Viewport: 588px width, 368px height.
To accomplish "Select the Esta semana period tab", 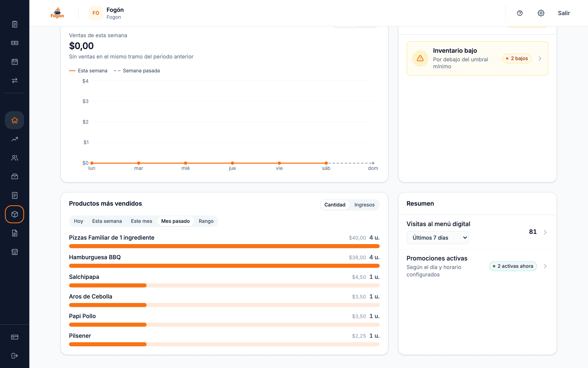I will point(107,221).
